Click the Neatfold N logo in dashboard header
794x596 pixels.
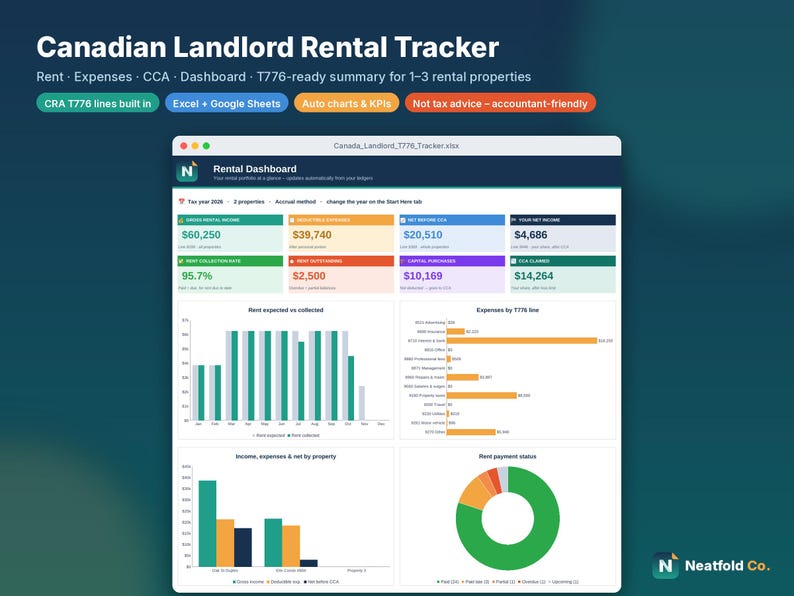click(x=187, y=171)
